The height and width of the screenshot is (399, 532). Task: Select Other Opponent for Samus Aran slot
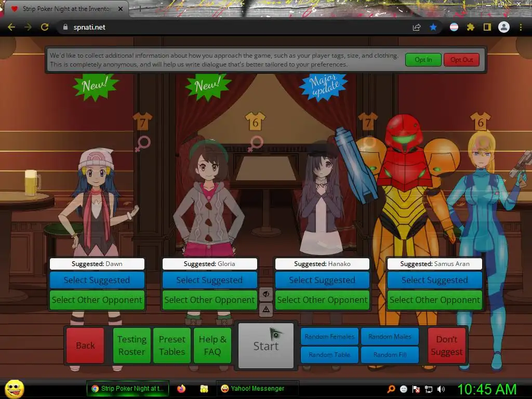435,300
